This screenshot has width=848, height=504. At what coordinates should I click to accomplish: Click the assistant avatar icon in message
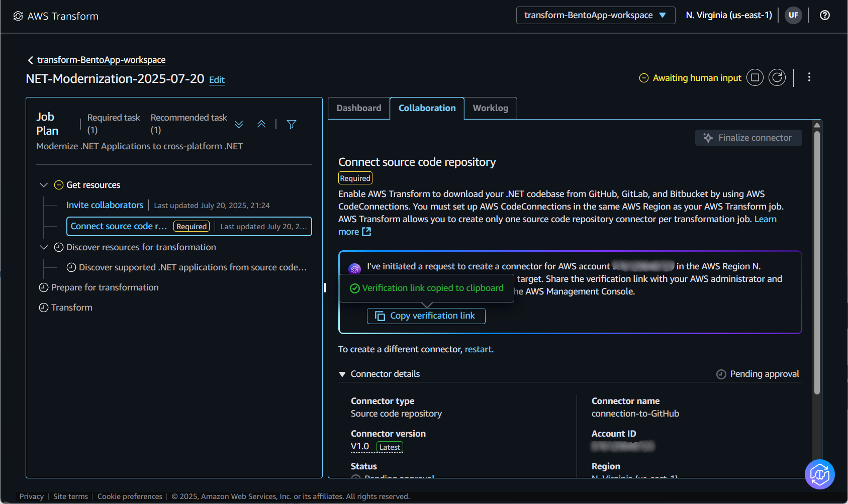(355, 269)
